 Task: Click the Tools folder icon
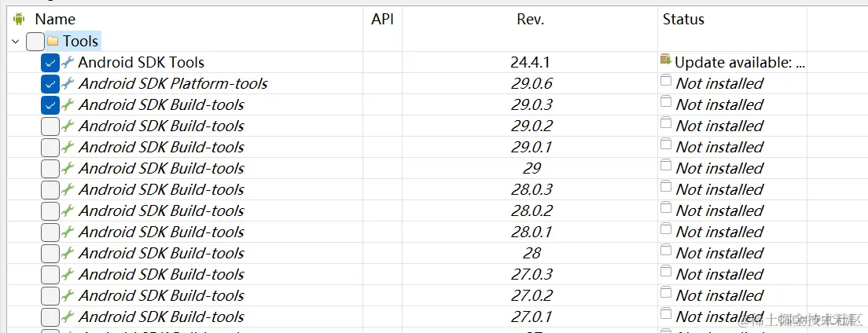(x=53, y=41)
